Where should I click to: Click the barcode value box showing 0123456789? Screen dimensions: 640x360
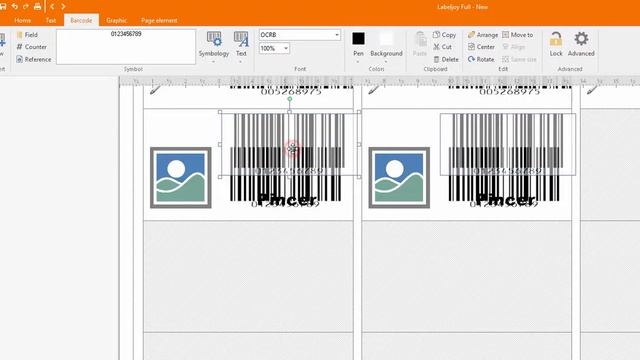coord(126,47)
